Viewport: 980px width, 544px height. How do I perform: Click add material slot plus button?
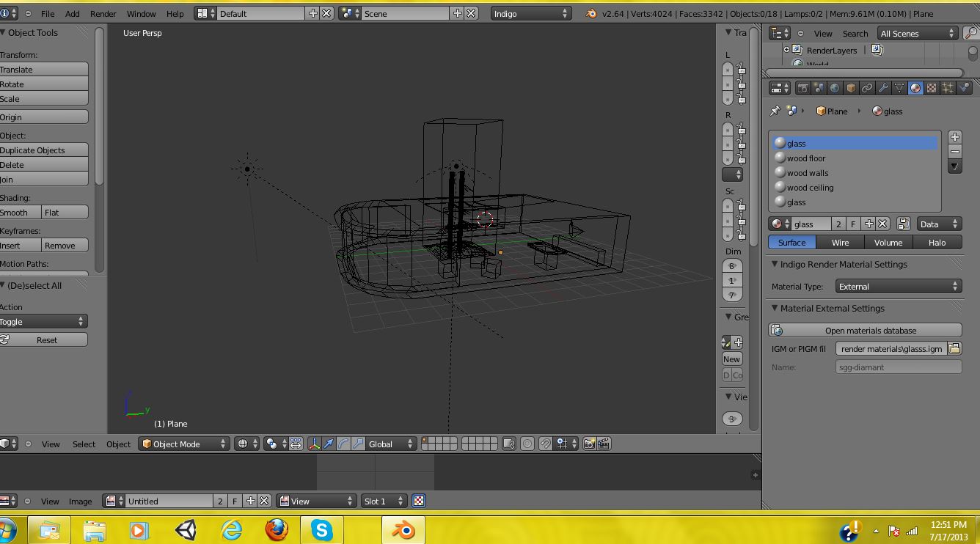[954, 137]
